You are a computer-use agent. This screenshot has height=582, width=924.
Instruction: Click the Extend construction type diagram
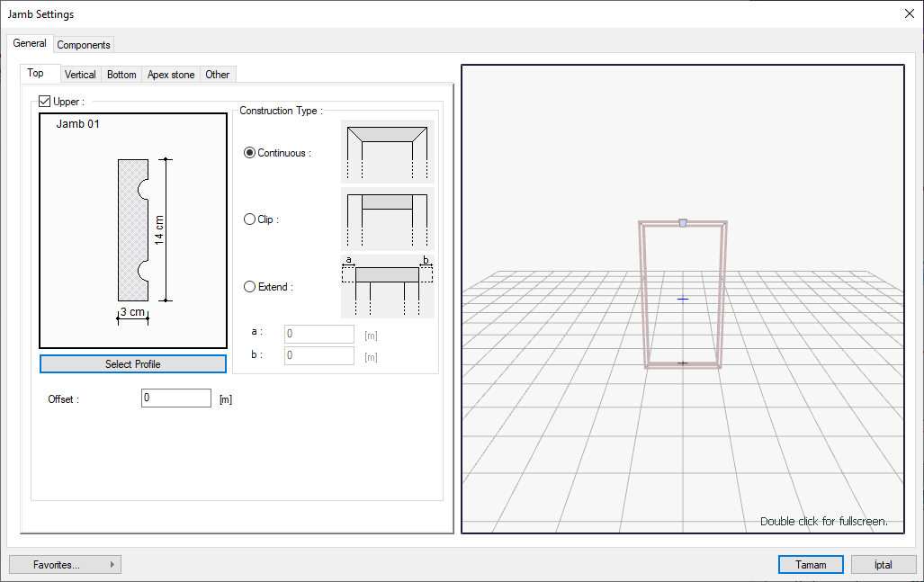click(x=388, y=286)
